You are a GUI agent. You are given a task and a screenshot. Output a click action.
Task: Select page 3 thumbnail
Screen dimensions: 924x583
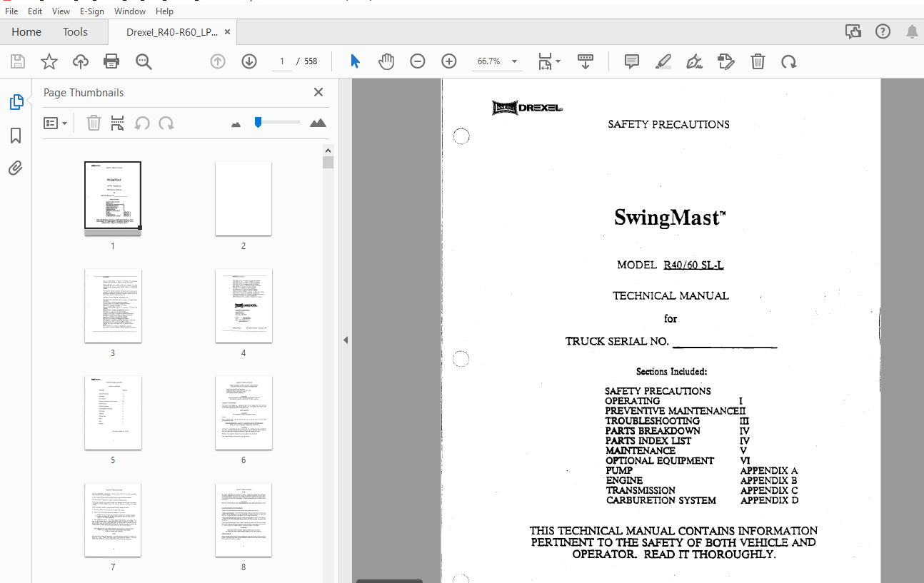113,305
